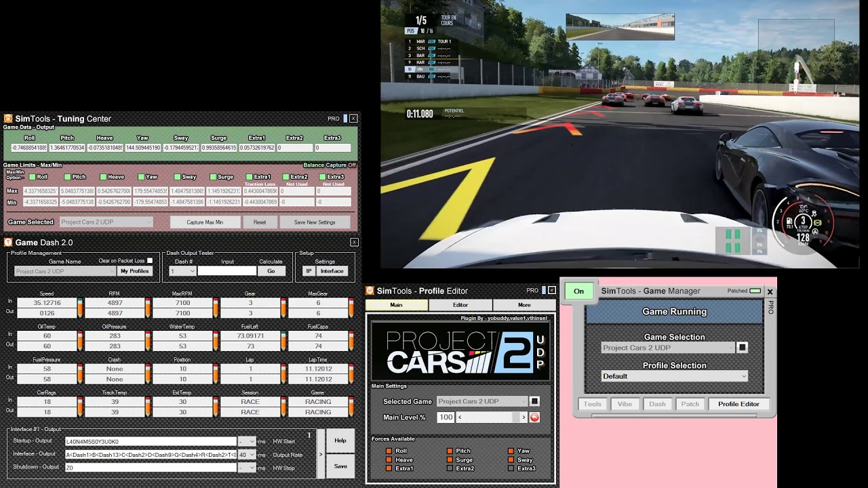Click the pencil edit icon beside Lap
The height and width of the screenshot is (488, 868).
[283, 374]
